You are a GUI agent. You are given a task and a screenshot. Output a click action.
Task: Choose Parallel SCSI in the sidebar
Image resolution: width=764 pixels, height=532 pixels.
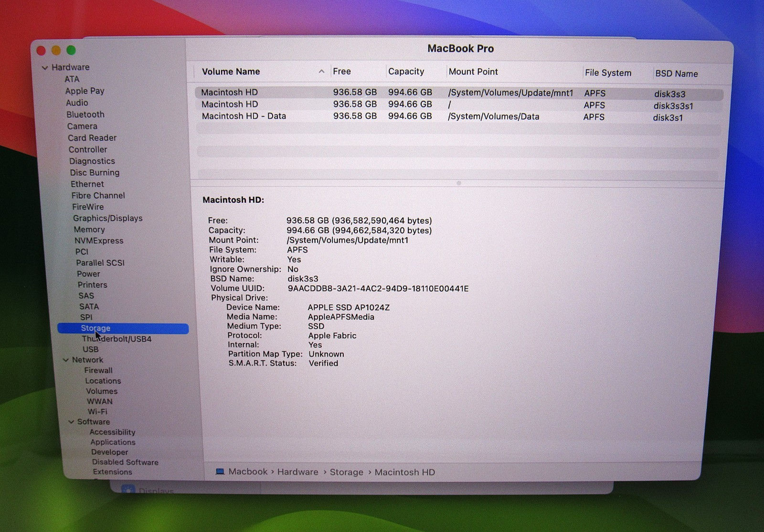(x=100, y=263)
